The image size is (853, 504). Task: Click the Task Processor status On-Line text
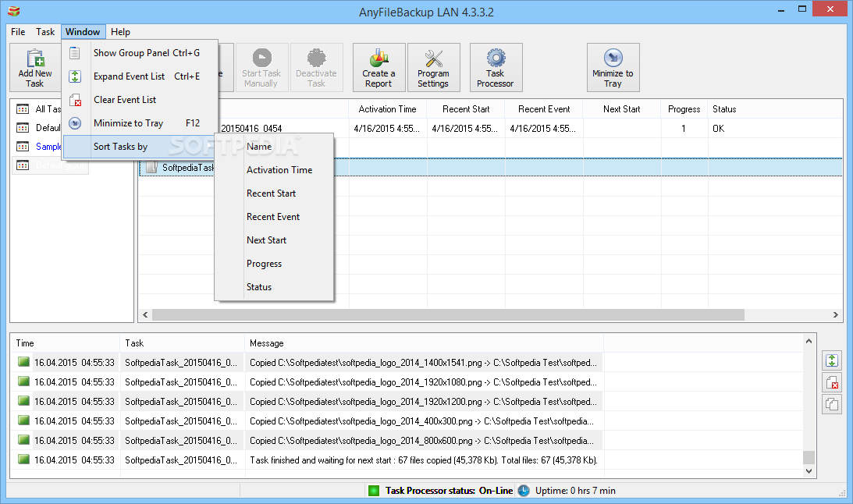(450, 491)
